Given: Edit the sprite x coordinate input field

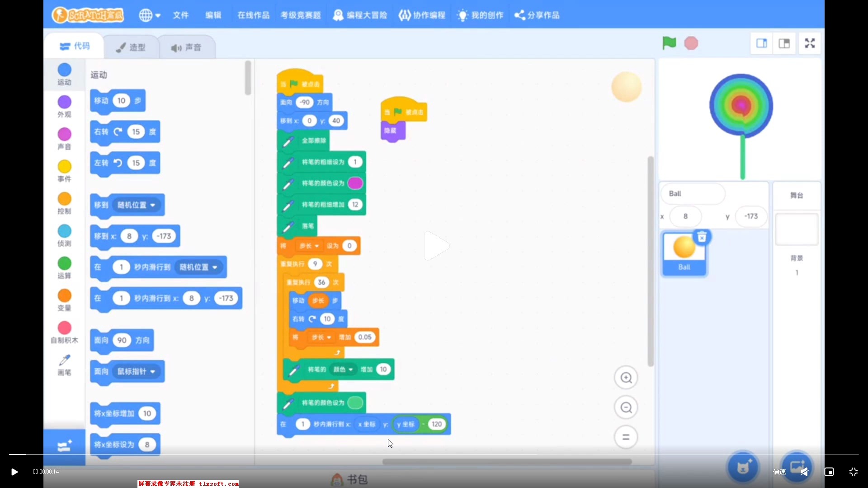Looking at the screenshot, I should [x=686, y=216].
